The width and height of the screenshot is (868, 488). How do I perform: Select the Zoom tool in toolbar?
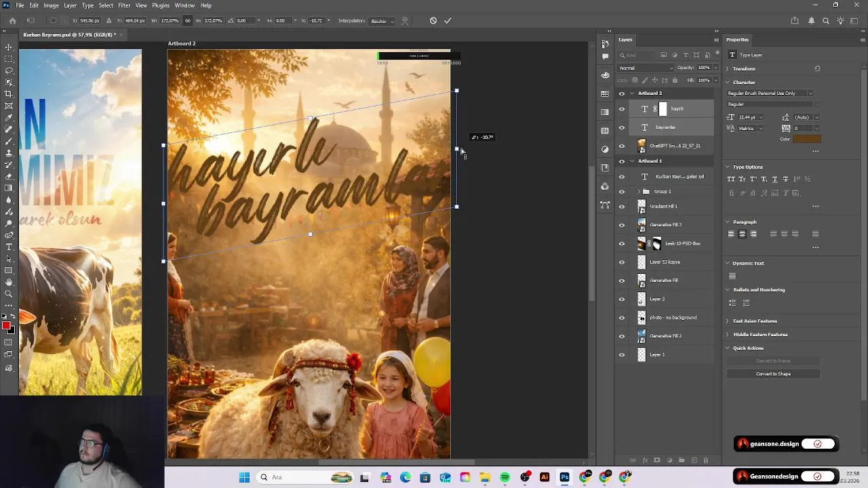click(x=9, y=293)
